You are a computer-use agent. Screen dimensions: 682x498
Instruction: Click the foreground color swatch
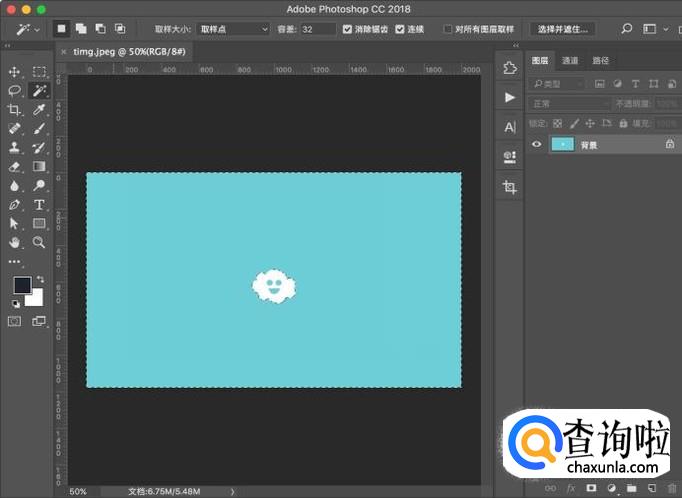[22, 285]
